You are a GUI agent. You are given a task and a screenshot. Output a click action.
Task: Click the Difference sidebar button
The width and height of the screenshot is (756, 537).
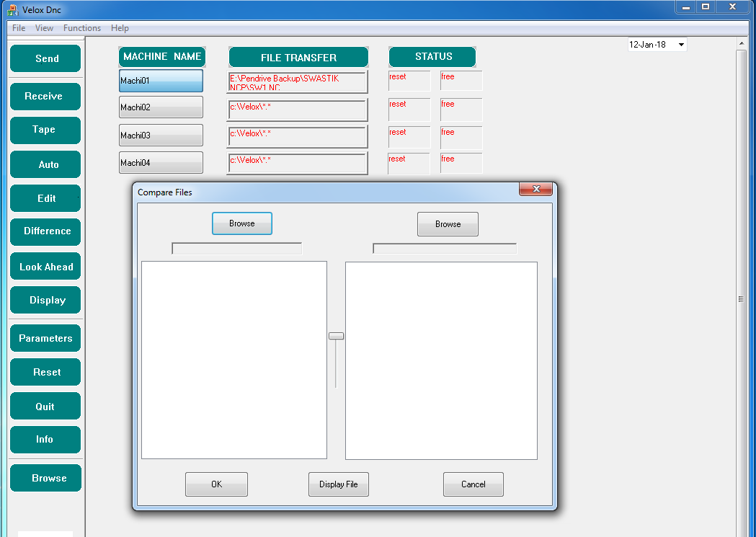pyautogui.click(x=45, y=231)
